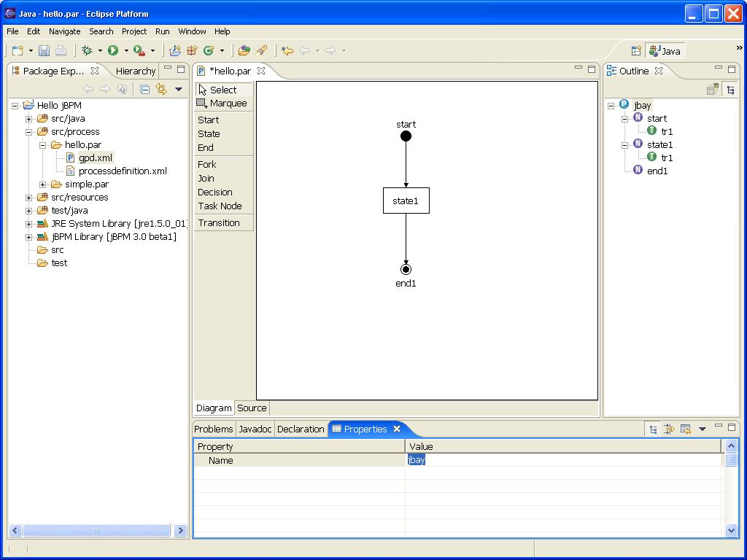Click the New Java Project icon
The width and height of the screenshot is (747, 560).
point(175,50)
